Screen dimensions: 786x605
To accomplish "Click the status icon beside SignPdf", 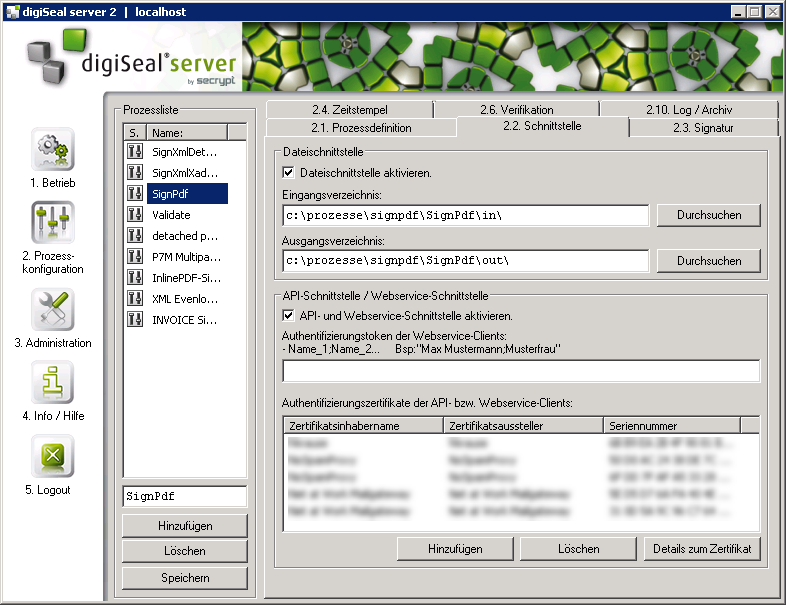I will click(x=135, y=193).
